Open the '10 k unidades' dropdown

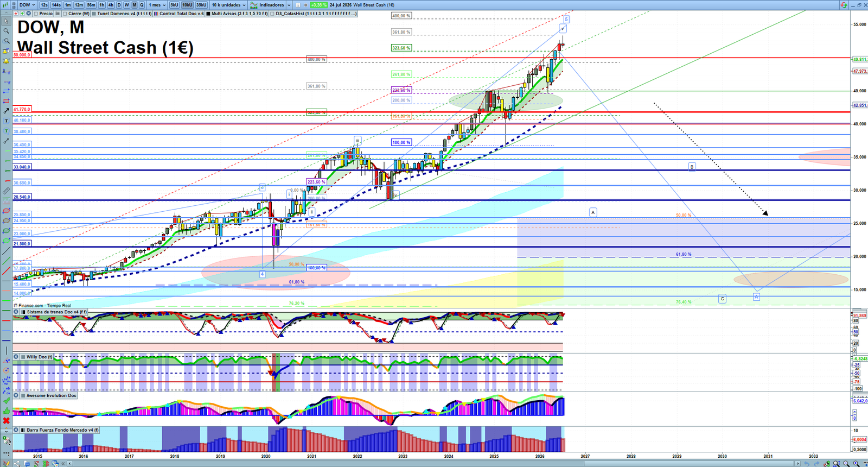(228, 5)
